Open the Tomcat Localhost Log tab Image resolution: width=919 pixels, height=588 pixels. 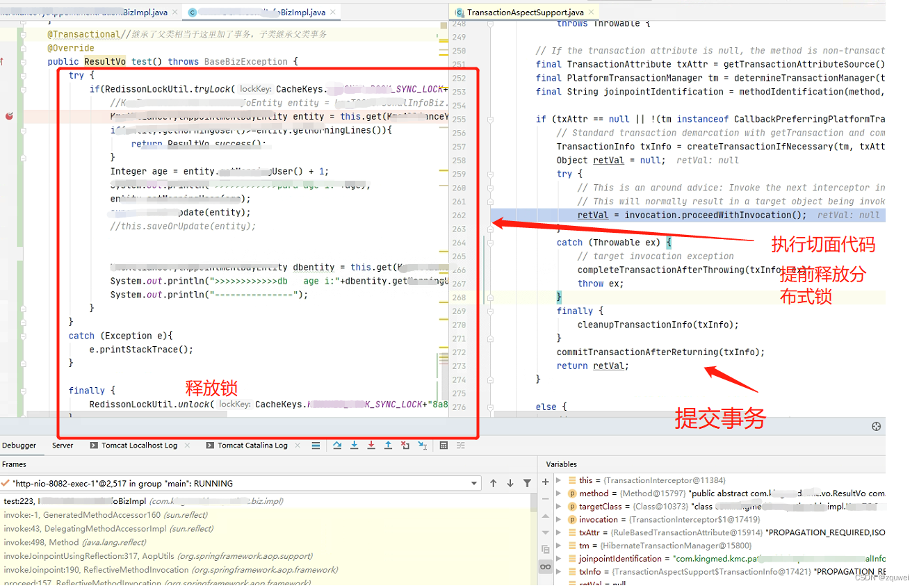click(134, 446)
